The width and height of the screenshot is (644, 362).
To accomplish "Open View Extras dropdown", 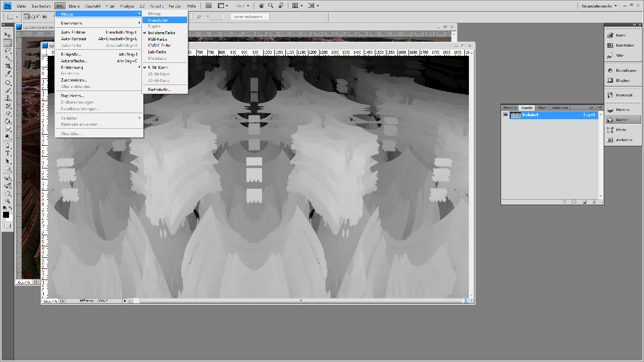I will (223, 6).
